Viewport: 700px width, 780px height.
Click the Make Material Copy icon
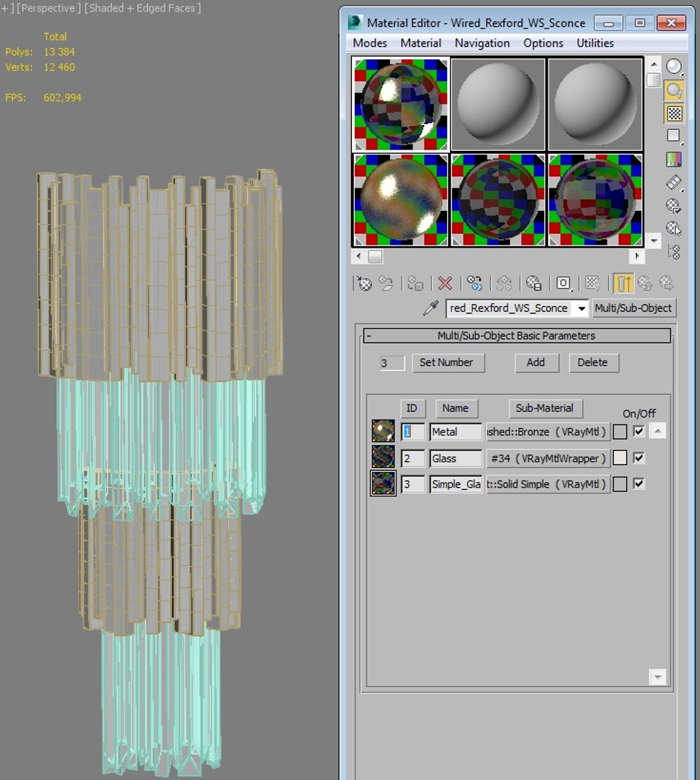click(474, 284)
